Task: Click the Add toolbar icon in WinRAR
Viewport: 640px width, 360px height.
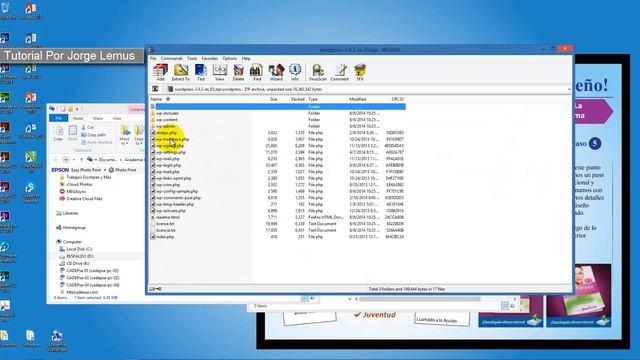Action: [x=160, y=72]
